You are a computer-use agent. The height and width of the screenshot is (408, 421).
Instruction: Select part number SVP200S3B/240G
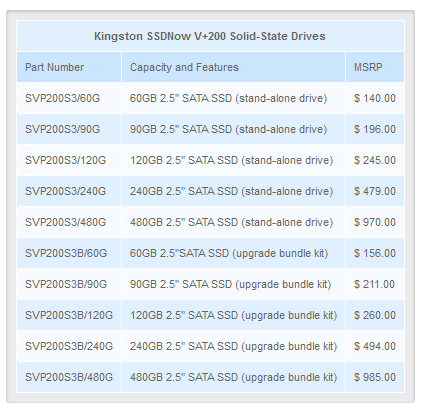pyautogui.click(x=69, y=346)
